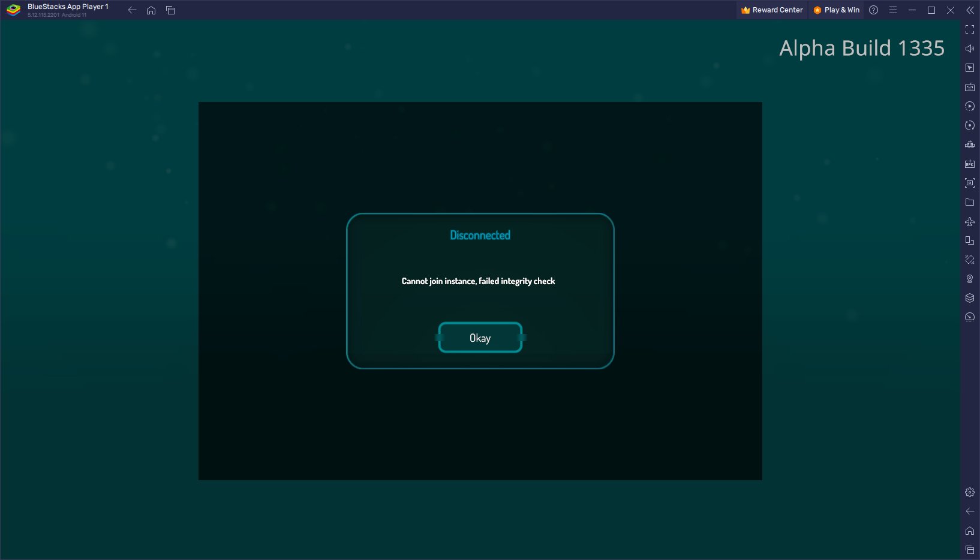Click the volume speaker icon
Image resolution: width=980 pixels, height=560 pixels.
coord(970,49)
